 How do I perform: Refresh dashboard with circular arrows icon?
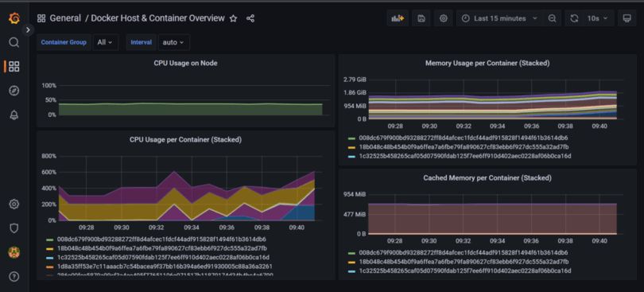[x=574, y=18]
